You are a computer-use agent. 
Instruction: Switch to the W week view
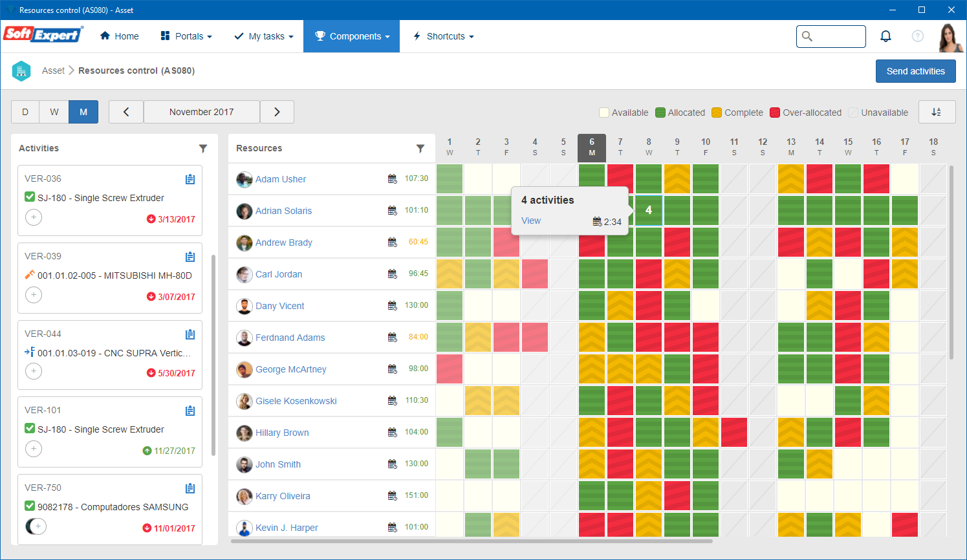[54, 112]
